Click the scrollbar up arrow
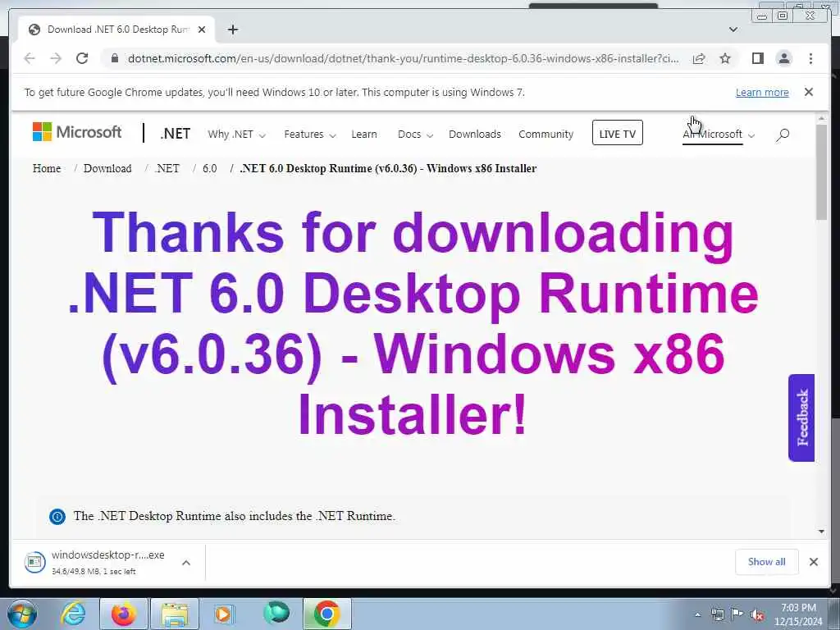This screenshot has height=630, width=840. (x=822, y=118)
